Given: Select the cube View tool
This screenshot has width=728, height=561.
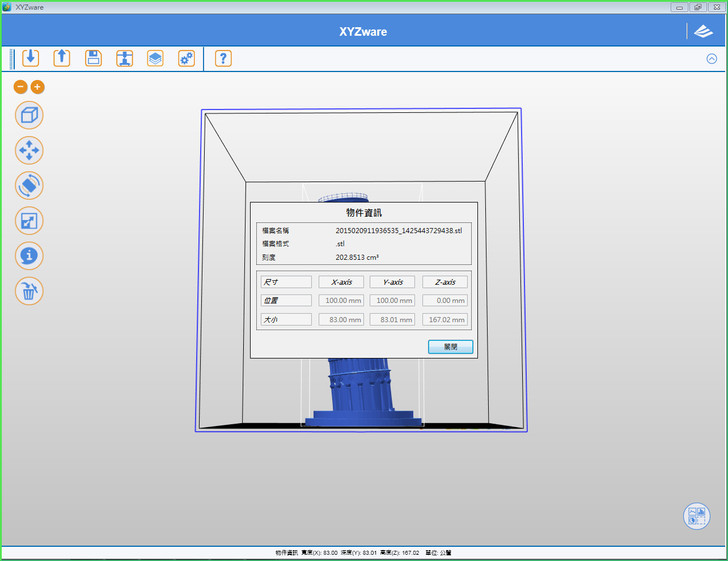Looking at the screenshot, I should click(29, 115).
